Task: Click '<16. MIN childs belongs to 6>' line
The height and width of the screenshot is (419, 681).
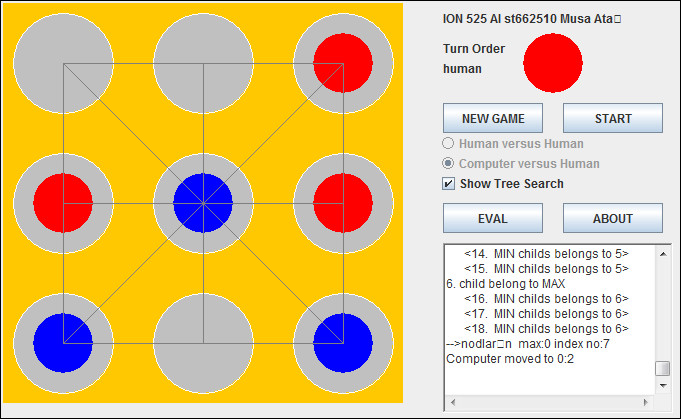Action: pyautogui.click(x=546, y=299)
